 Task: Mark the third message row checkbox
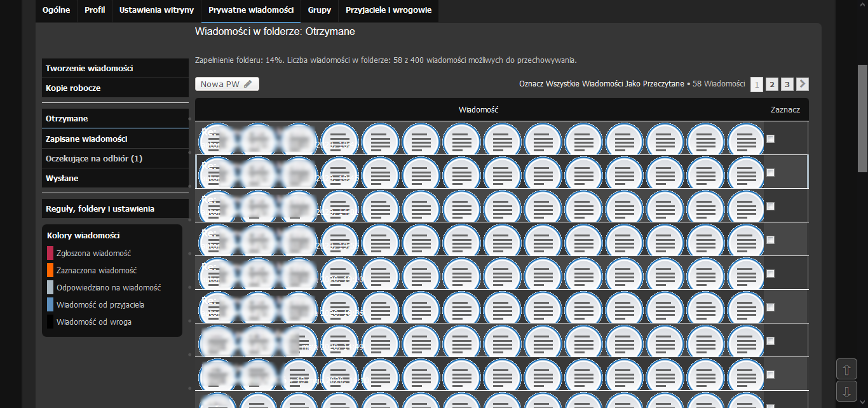[770, 206]
